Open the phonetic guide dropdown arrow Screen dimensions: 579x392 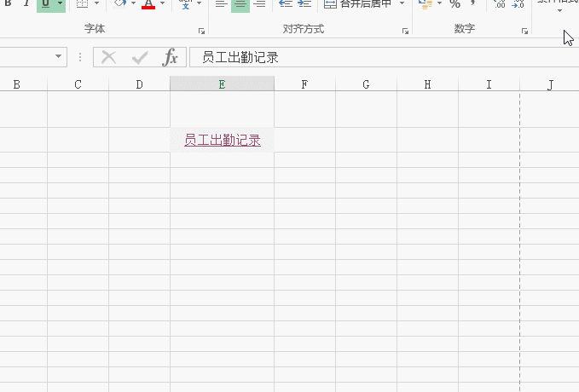200,3
